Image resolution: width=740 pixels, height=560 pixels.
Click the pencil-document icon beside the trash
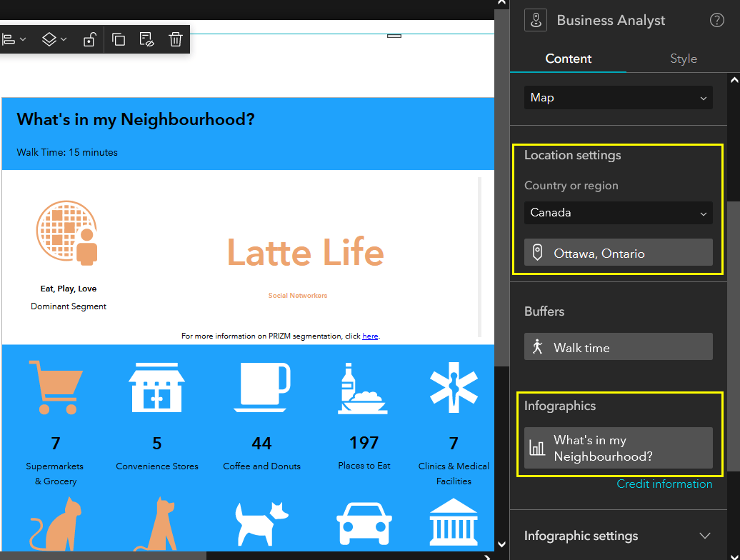point(146,39)
